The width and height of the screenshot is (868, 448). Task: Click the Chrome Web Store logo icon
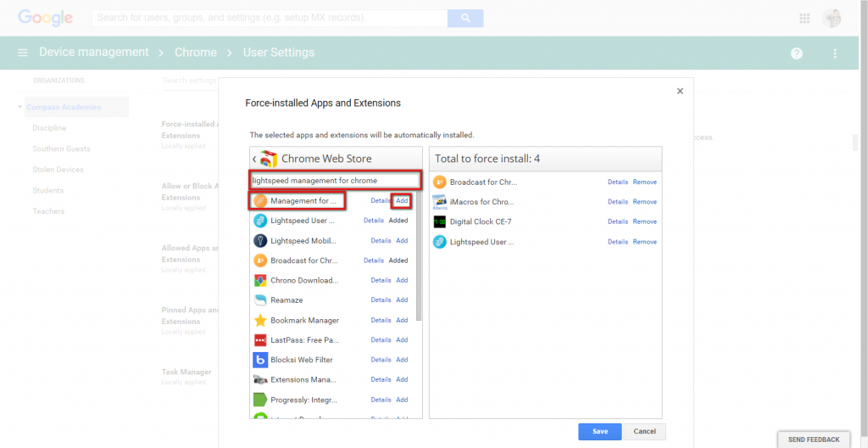[x=269, y=159]
